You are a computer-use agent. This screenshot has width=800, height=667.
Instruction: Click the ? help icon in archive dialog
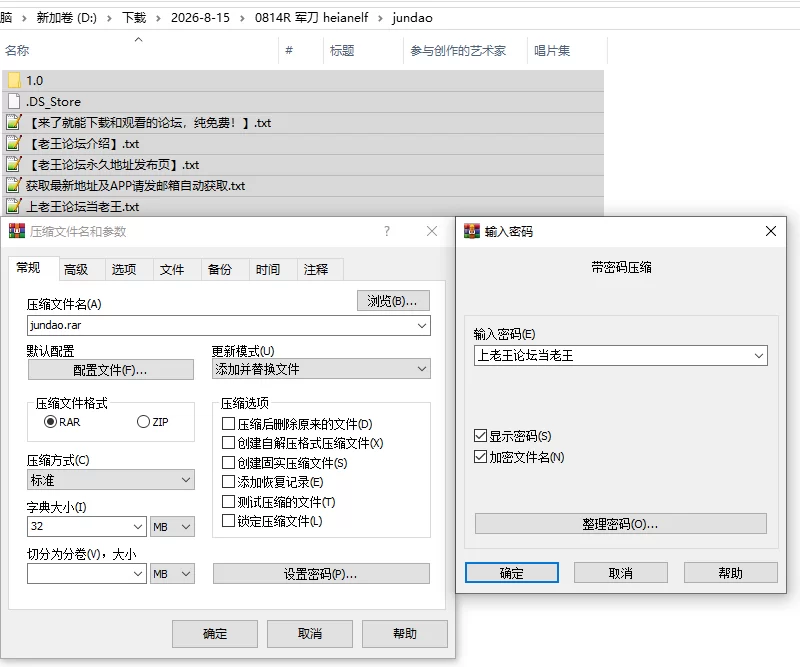click(387, 231)
